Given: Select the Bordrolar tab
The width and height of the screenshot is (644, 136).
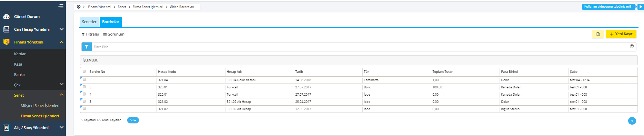Looking at the screenshot, I should point(111,22).
